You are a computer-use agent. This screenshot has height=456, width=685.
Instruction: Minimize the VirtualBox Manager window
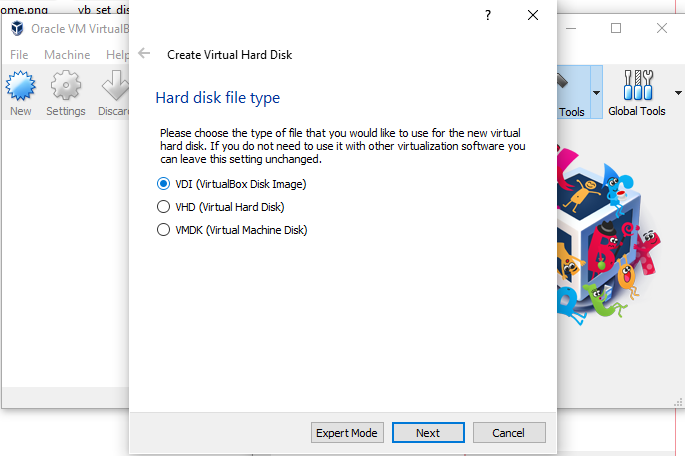coord(571,28)
